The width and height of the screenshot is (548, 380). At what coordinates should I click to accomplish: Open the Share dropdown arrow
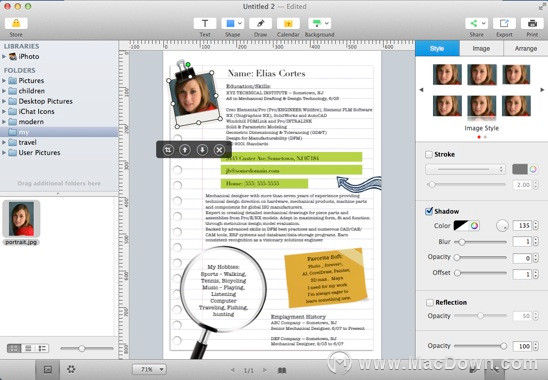(484, 23)
